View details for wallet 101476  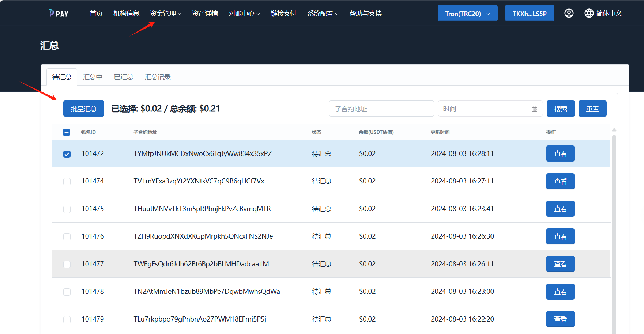click(560, 236)
